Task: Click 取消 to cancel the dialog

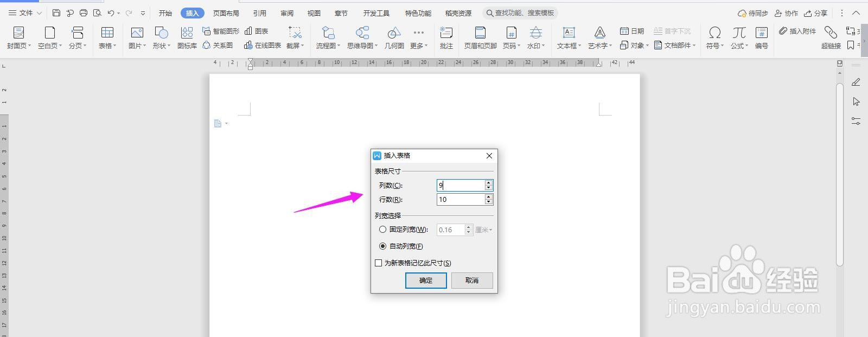Action: [x=472, y=280]
